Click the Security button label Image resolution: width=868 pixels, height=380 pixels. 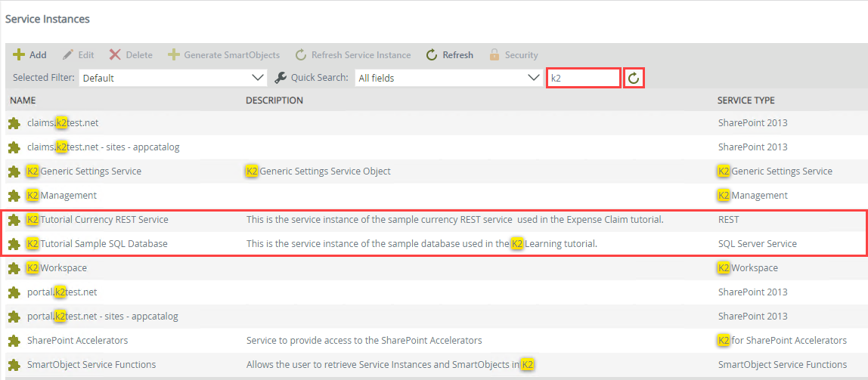click(x=522, y=55)
